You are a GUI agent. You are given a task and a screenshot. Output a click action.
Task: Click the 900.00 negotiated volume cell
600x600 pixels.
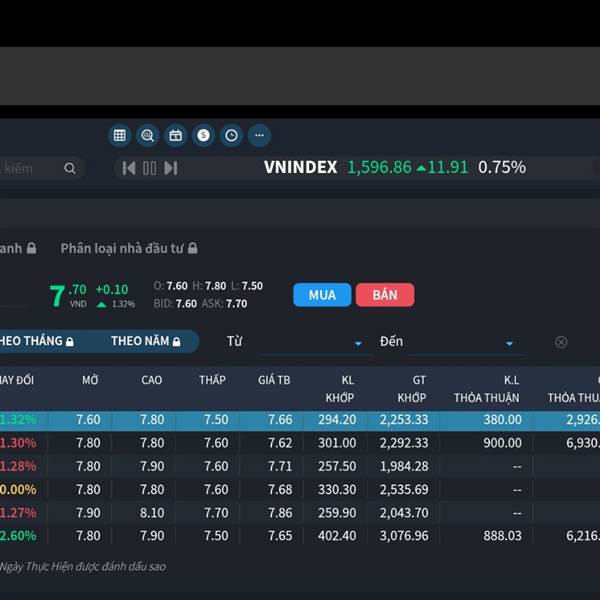[502, 443]
